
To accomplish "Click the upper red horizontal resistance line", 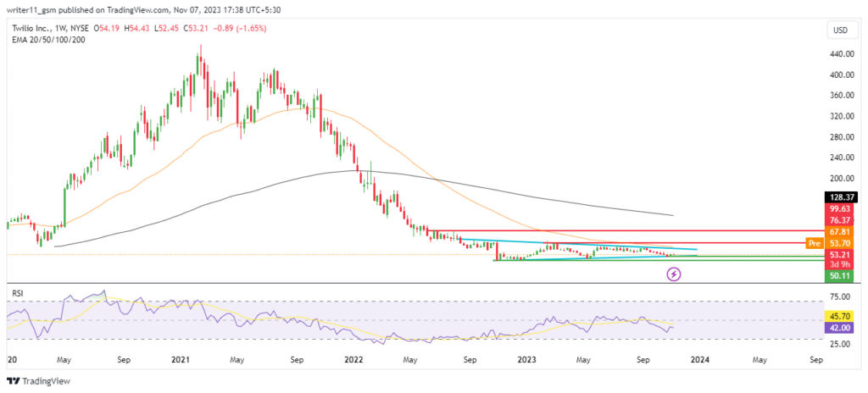I will click(x=625, y=231).
